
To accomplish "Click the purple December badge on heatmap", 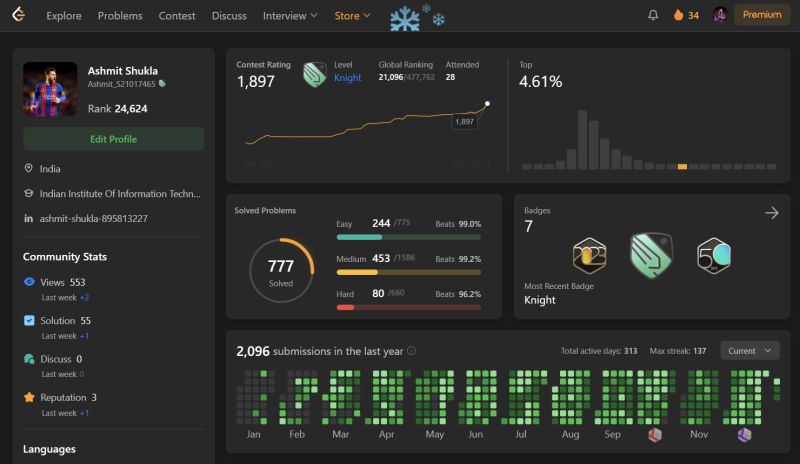I will pyautogui.click(x=744, y=435).
